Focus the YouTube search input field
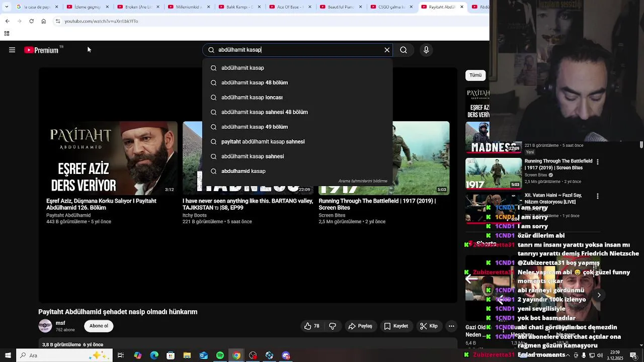The image size is (644, 362). [298, 50]
